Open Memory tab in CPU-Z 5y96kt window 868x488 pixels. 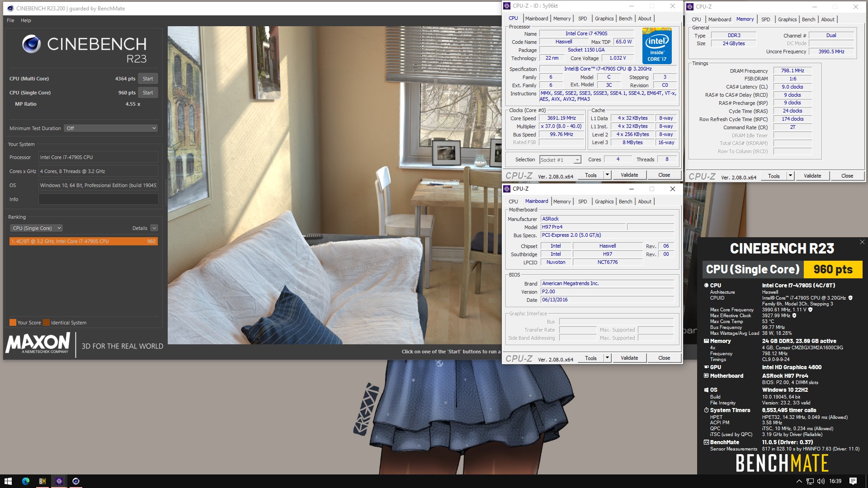[562, 19]
